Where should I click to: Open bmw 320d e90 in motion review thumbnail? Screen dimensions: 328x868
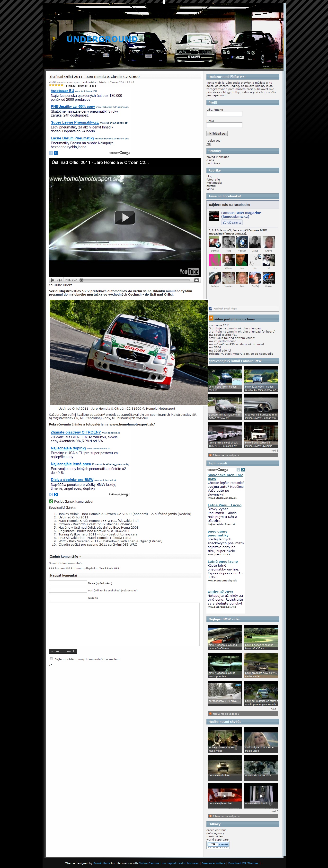pyautogui.click(x=261, y=379)
